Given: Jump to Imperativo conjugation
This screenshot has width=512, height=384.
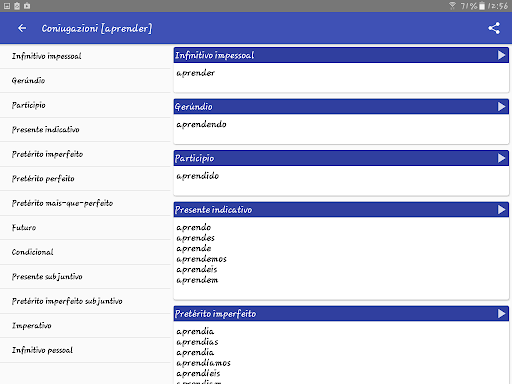Looking at the screenshot, I should 85,326.
